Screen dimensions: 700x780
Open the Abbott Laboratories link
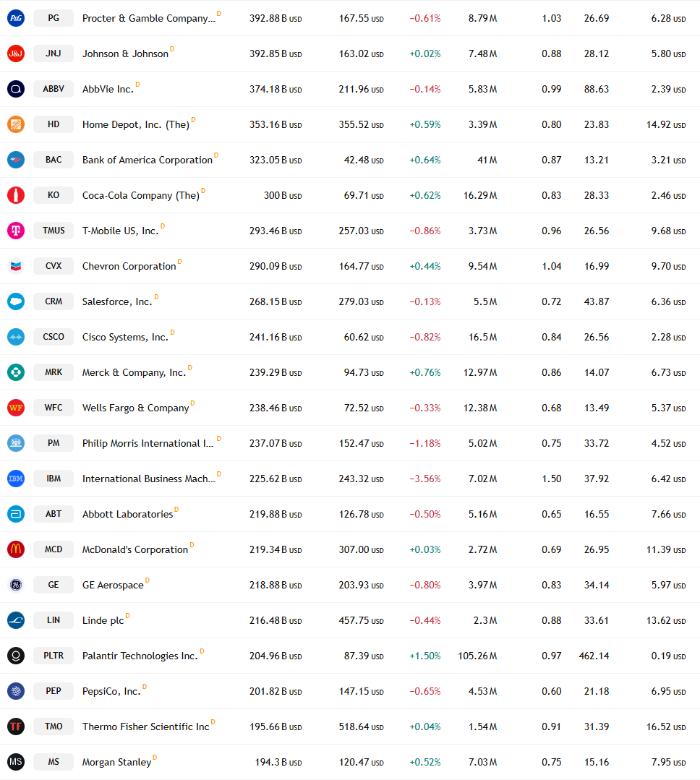[128, 514]
